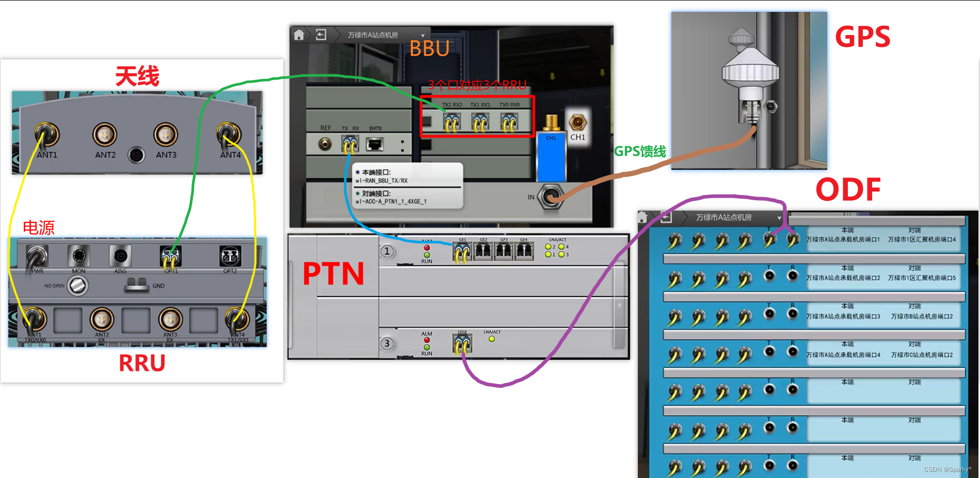Select the T port of ODF row 端口3
This screenshot has width=980, height=478.
coord(769,314)
